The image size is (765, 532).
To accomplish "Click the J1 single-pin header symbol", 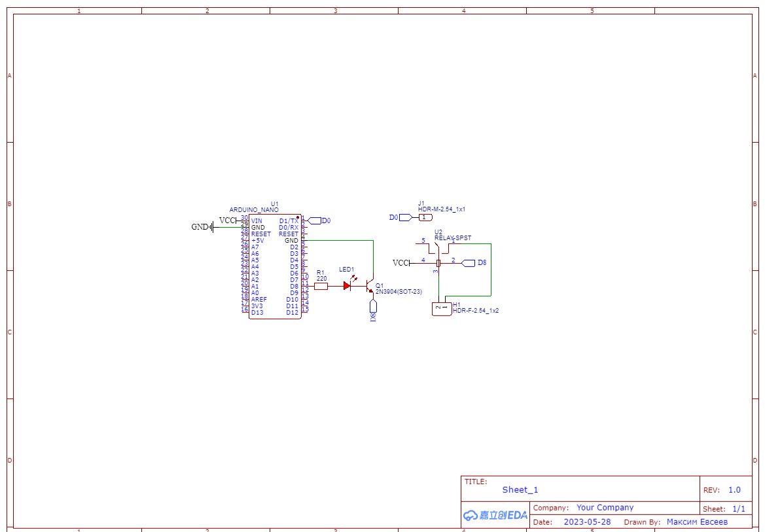I will coord(425,217).
